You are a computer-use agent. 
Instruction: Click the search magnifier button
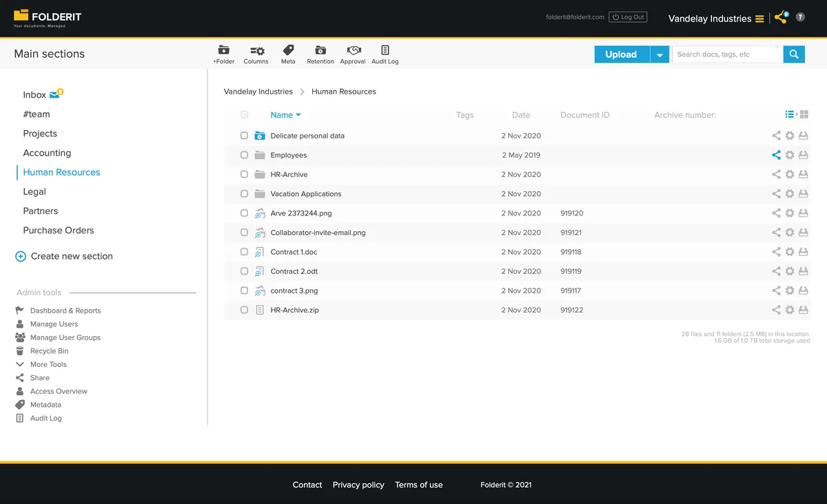794,54
